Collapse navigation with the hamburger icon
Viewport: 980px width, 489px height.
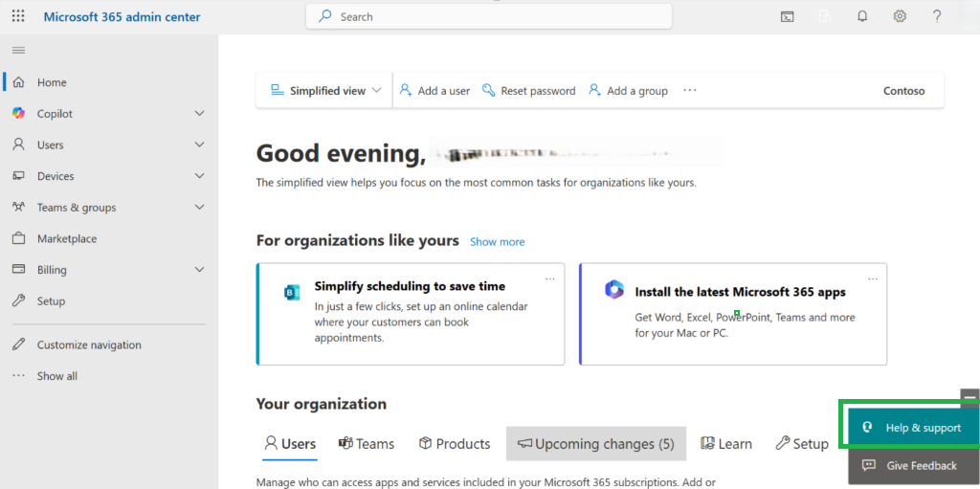pos(19,50)
